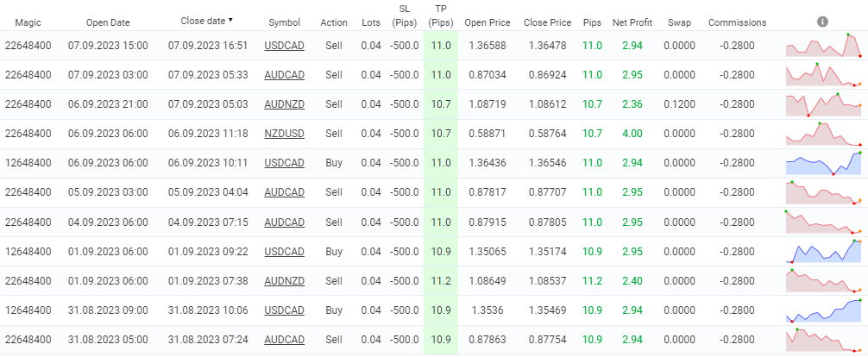Image resolution: width=868 pixels, height=357 pixels.
Task: View sparkline chart for 07.09.2023 05:03 trade
Action: click(824, 104)
